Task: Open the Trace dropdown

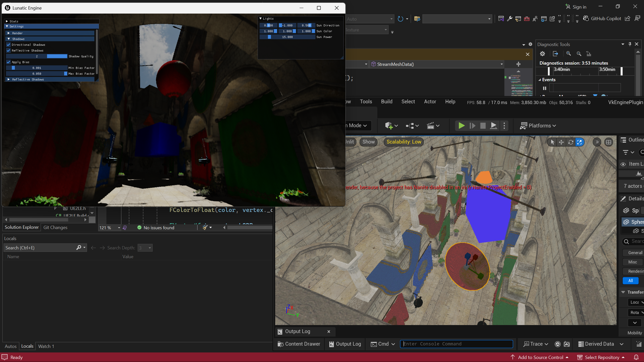Action: [536, 344]
